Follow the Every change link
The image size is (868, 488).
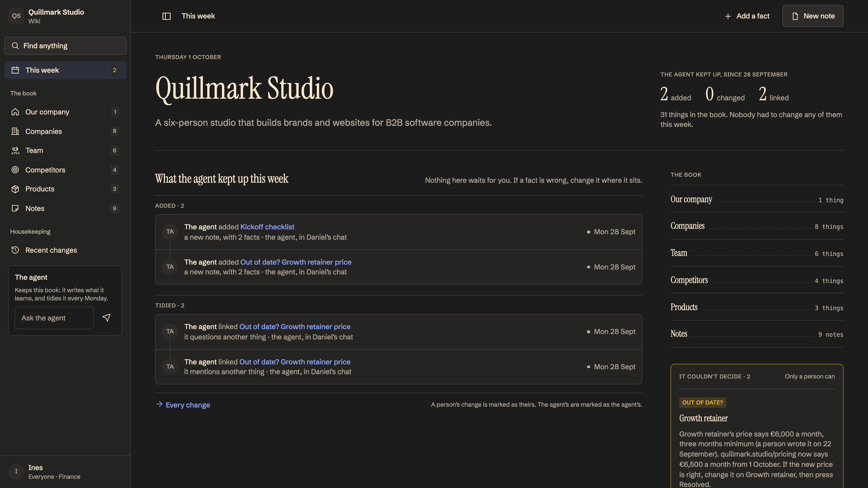point(183,405)
